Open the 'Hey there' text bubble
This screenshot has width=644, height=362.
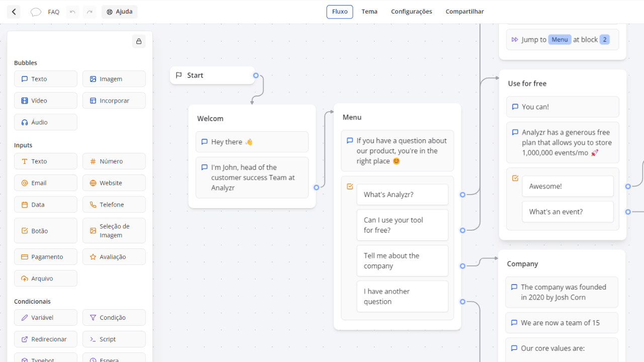click(252, 142)
